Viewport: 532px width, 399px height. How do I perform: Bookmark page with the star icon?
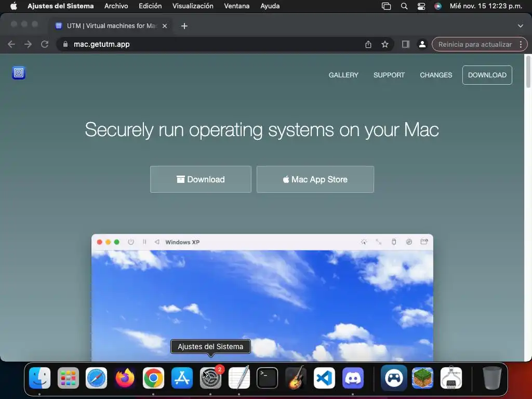coord(385,44)
